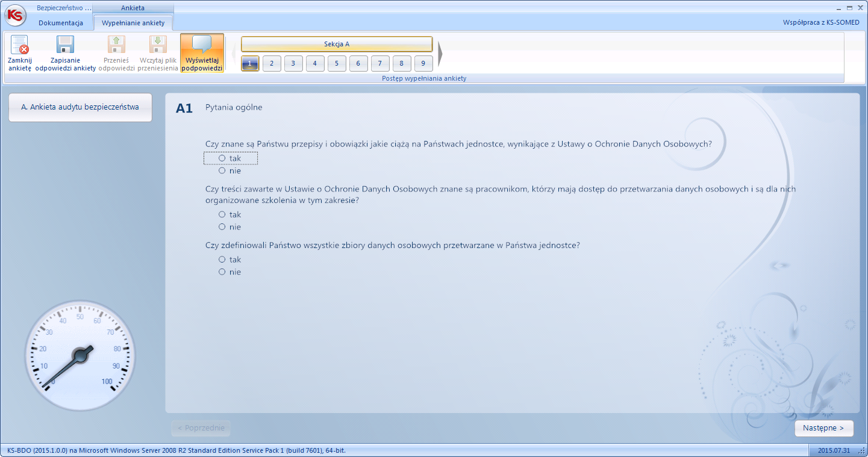Viewport: 868px width, 457px height.
Task: Select "nie" for the first question
Action: coord(222,170)
